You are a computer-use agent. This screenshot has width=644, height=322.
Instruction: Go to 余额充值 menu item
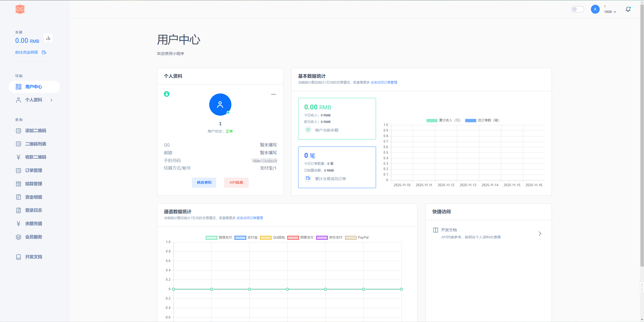click(x=33, y=224)
